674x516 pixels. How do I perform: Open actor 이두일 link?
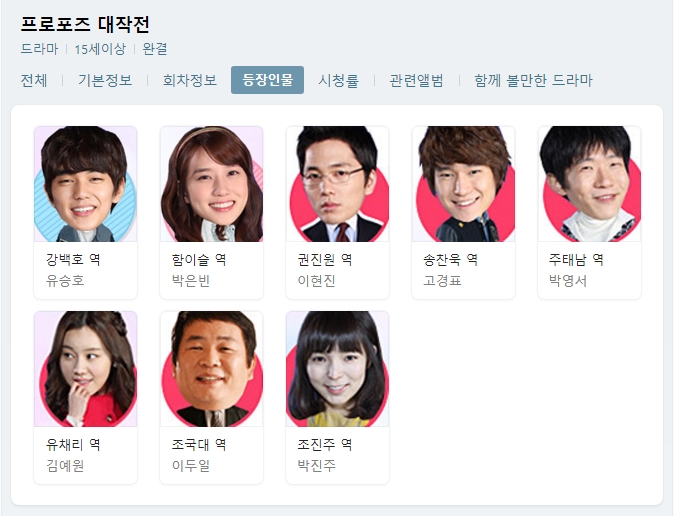(x=191, y=466)
